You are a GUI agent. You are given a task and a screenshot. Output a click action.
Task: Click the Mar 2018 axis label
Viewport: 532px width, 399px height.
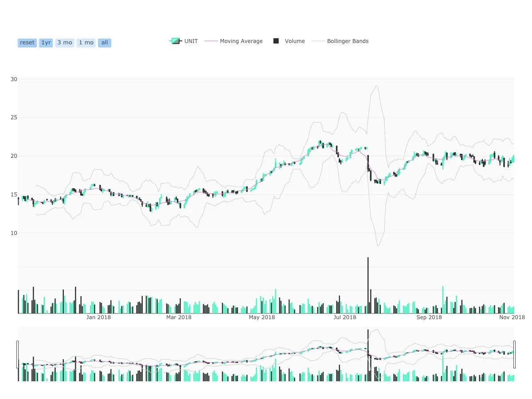point(179,317)
